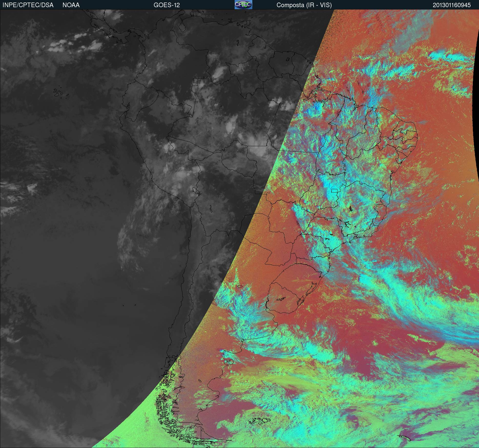
Task: Click the timestamp 201301160945
Action: [452, 5]
